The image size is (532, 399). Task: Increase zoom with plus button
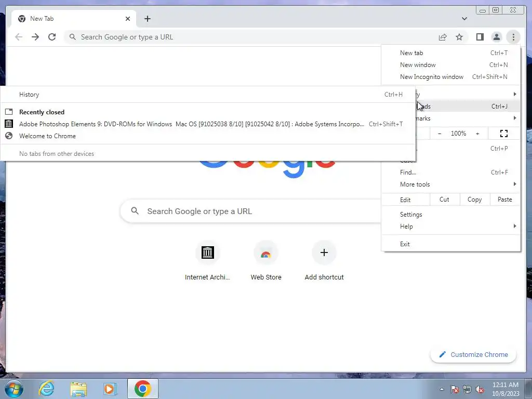(477, 134)
